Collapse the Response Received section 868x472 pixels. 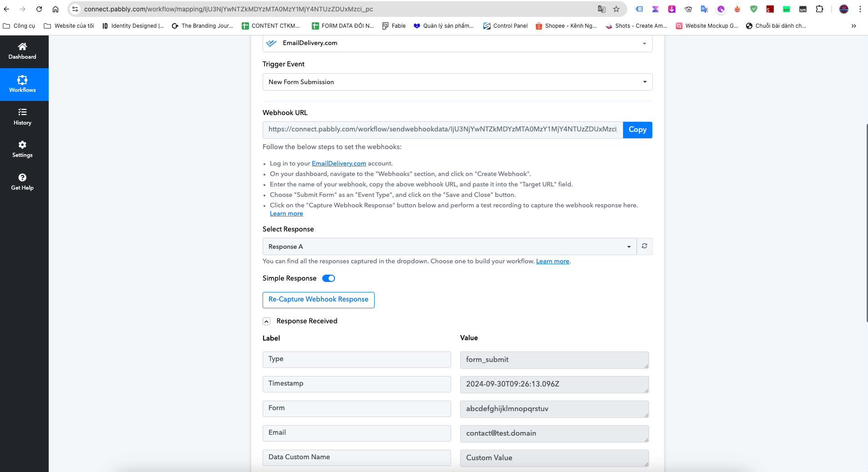(x=267, y=321)
